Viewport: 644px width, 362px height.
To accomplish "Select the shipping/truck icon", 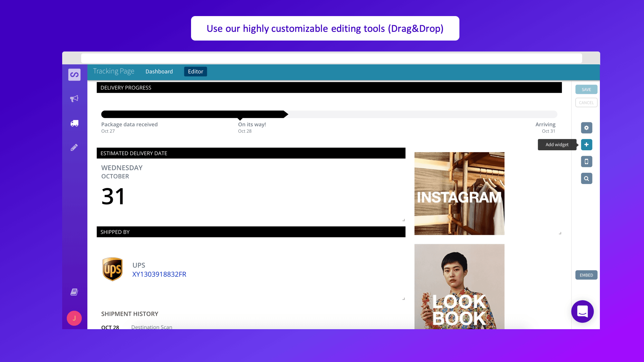I will pos(74,123).
